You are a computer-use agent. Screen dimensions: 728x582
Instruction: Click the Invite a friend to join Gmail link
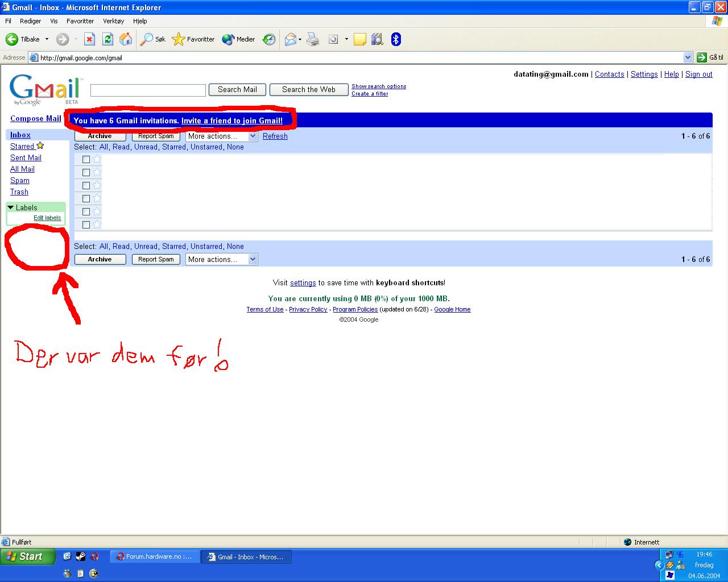tap(232, 120)
